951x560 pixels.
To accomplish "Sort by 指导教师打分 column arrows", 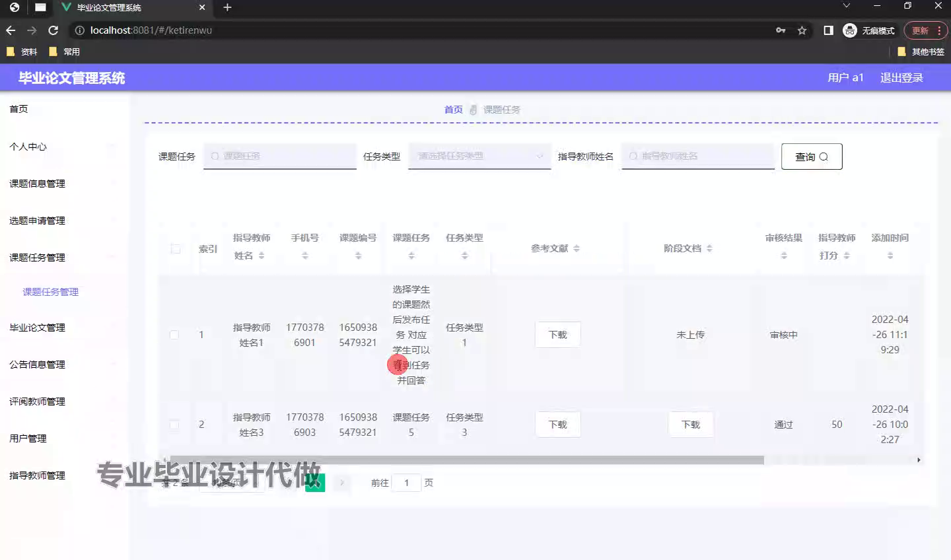I will [x=847, y=256].
